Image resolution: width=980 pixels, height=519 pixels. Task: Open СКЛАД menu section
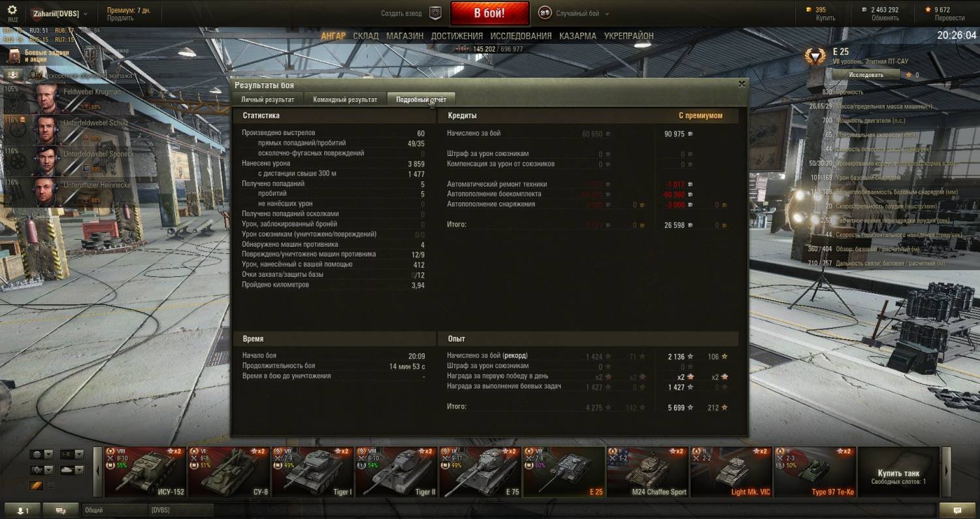click(366, 36)
